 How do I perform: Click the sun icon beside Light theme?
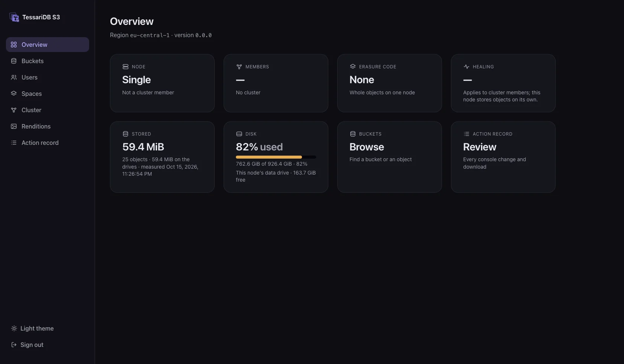tap(14, 328)
